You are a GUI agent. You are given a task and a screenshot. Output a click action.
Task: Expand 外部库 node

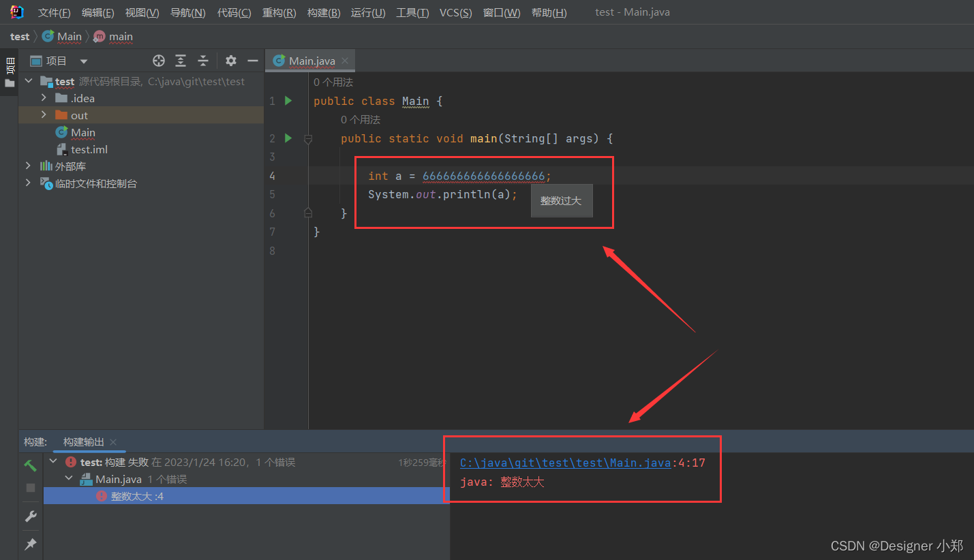point(29,166)
